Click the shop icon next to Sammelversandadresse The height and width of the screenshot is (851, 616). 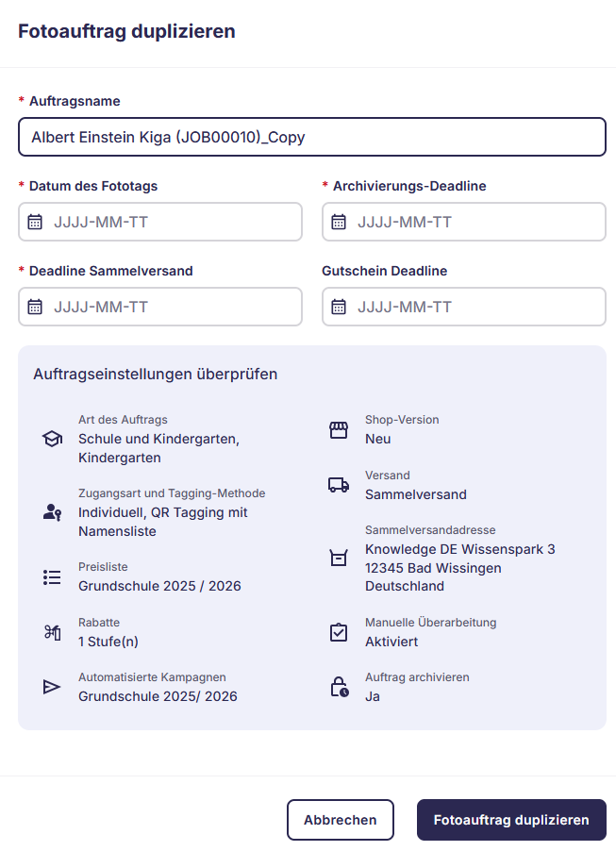[338, 558]
